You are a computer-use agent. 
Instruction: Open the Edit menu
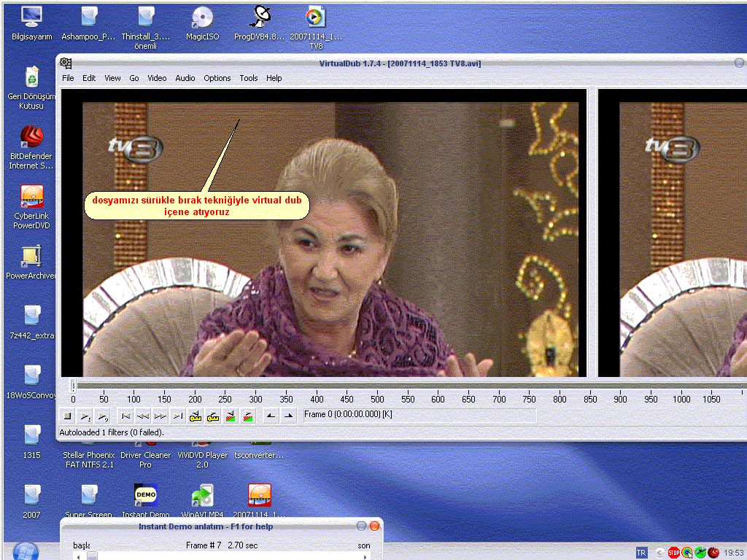tap(89, 78)
